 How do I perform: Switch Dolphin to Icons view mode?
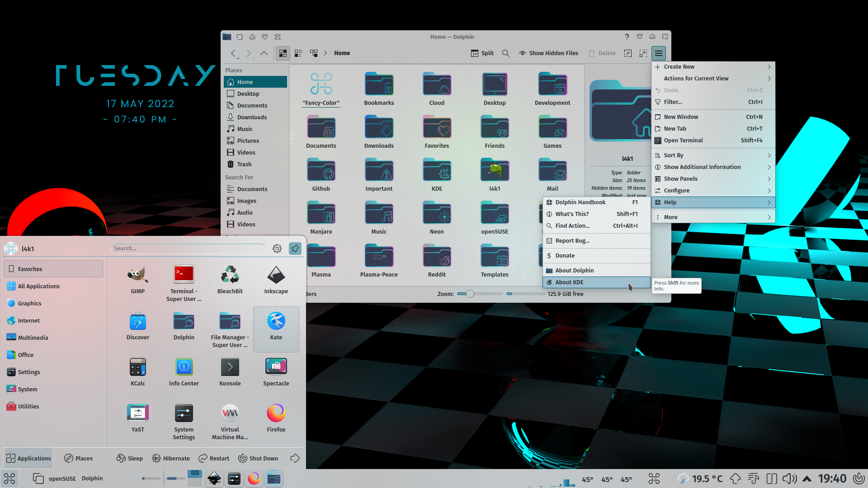tap(283, 53)
